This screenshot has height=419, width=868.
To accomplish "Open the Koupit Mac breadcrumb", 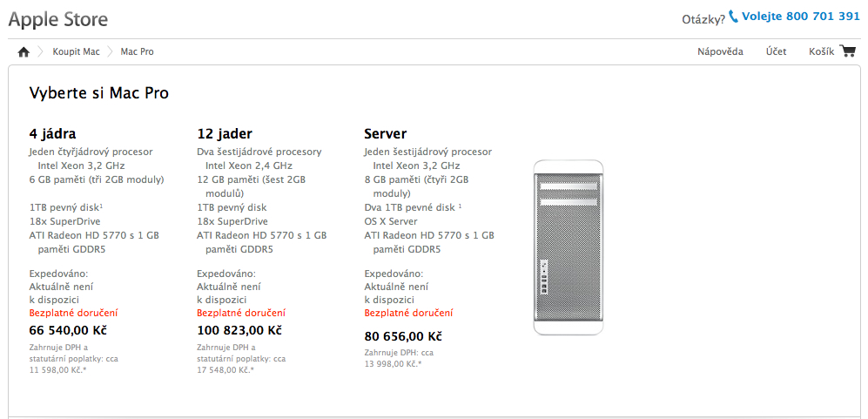I will click(76, 52).
